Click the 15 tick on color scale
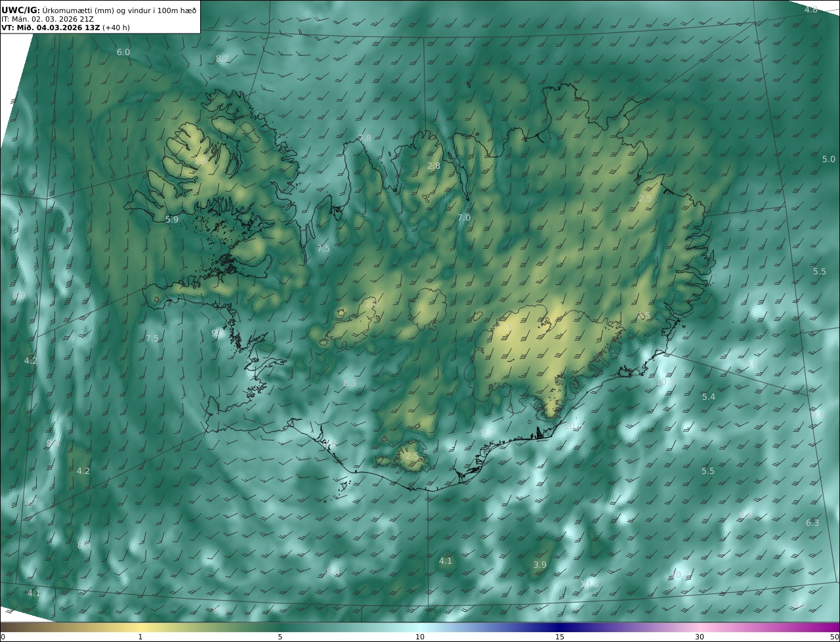840x642 pixels. click(560, 637)
